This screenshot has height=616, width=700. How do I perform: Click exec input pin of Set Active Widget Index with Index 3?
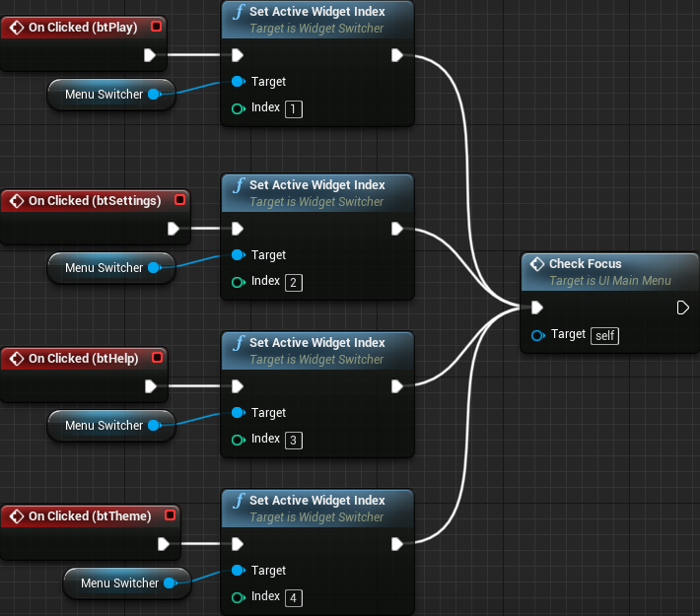tap(238, 386)
